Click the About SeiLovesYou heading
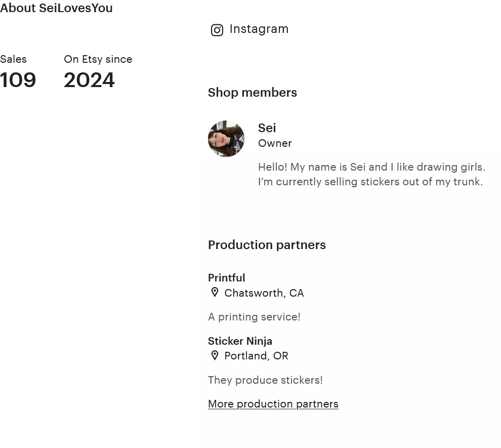 56,8
